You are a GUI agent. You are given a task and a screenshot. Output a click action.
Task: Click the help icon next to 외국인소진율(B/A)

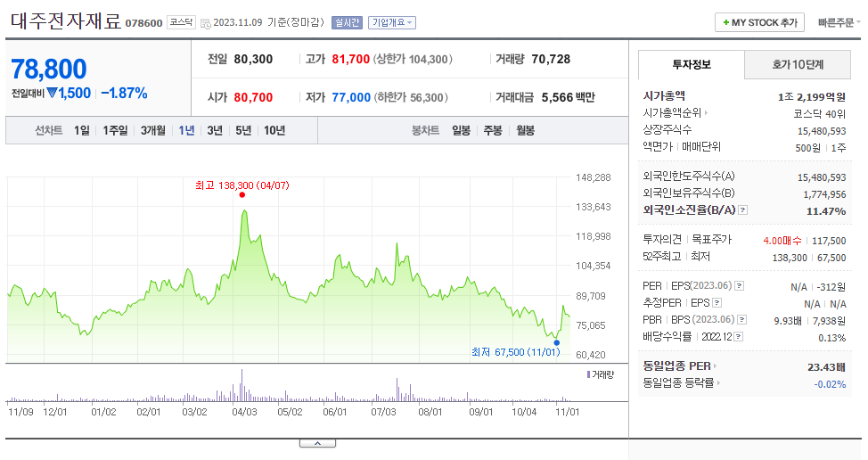743,210
